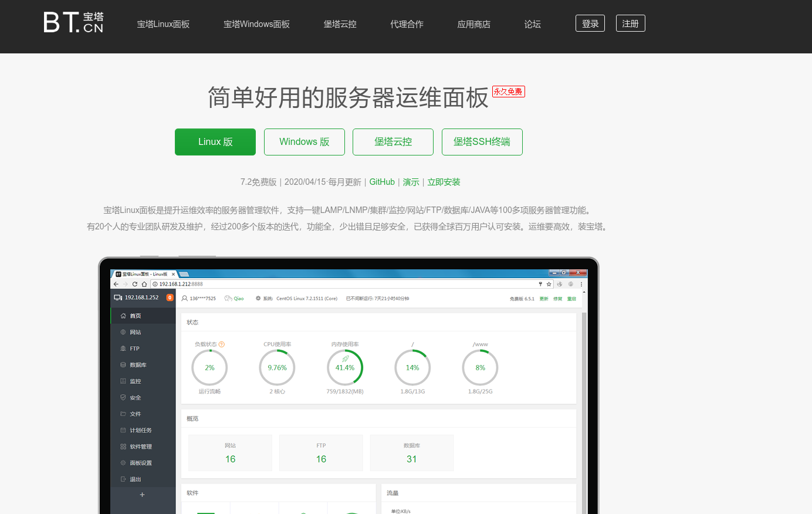Click the 注册 register button
Viewport: 812px width, 514px height.
[x=630, y=23]
